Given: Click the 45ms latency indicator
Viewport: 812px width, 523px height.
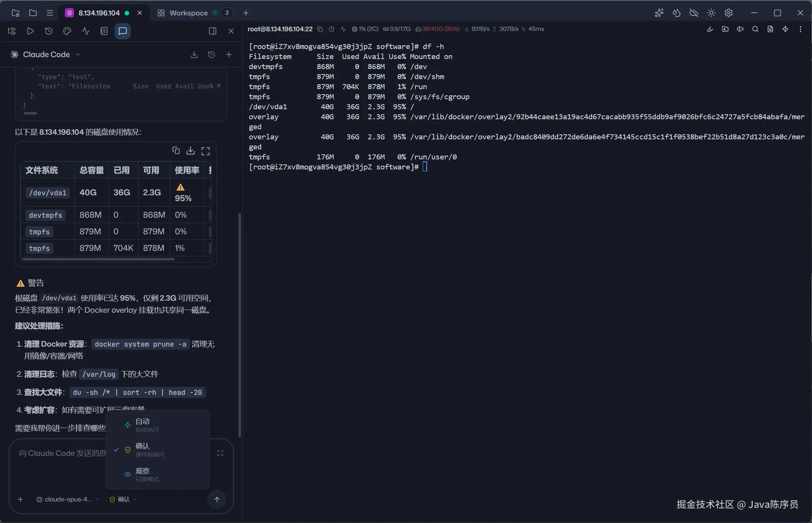Looking at the screenshot, I should tap(532, 29).
